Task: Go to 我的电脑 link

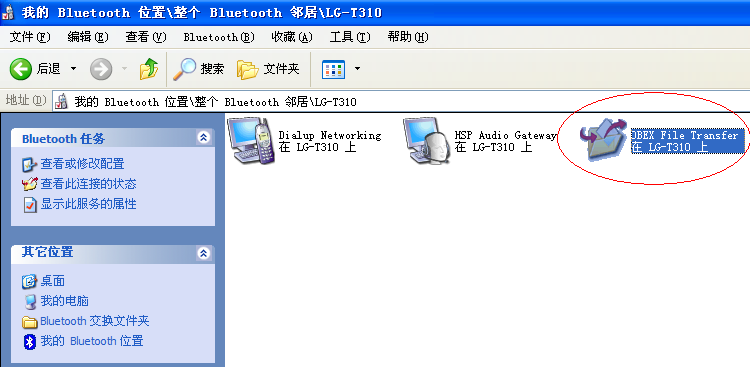Action: pyautogui.click(x=65, y=301)
